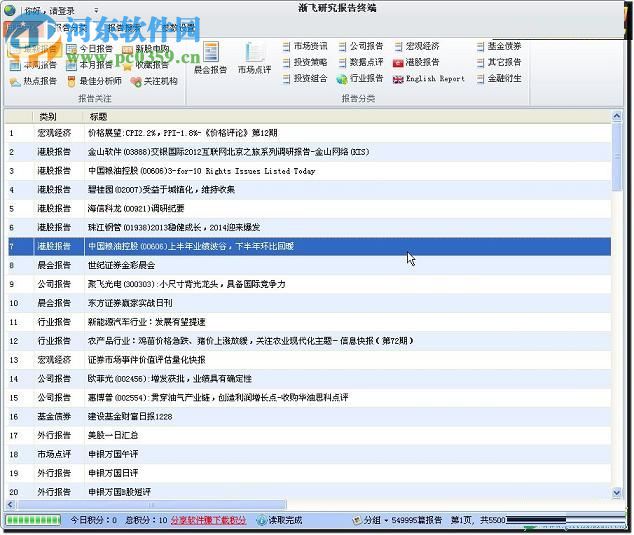The height and width of the screenshot is (535, 634).
Task: Select 申银万国B股短评 row
Action: point(309,492)
